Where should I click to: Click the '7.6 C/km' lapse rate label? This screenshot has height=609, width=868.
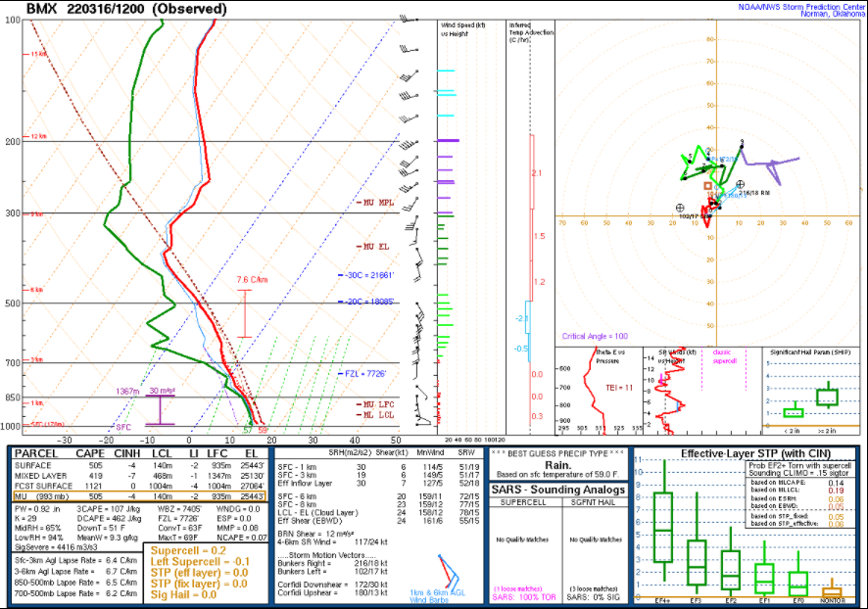pyautogui.click(x=252, y=280)
